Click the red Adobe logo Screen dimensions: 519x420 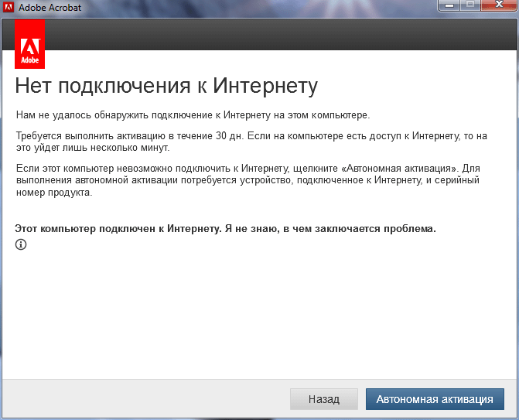pos(30,43)
